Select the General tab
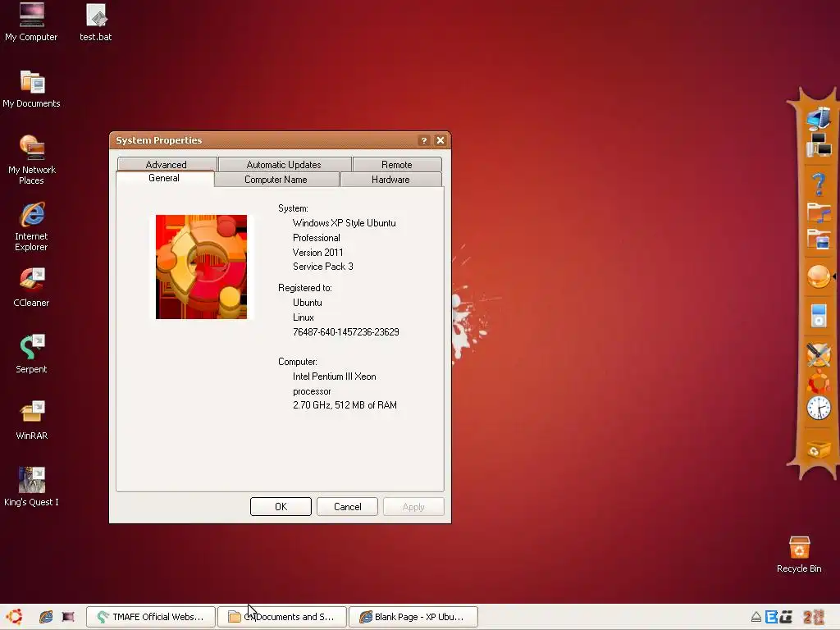The image size is (840, 630). 164,178
